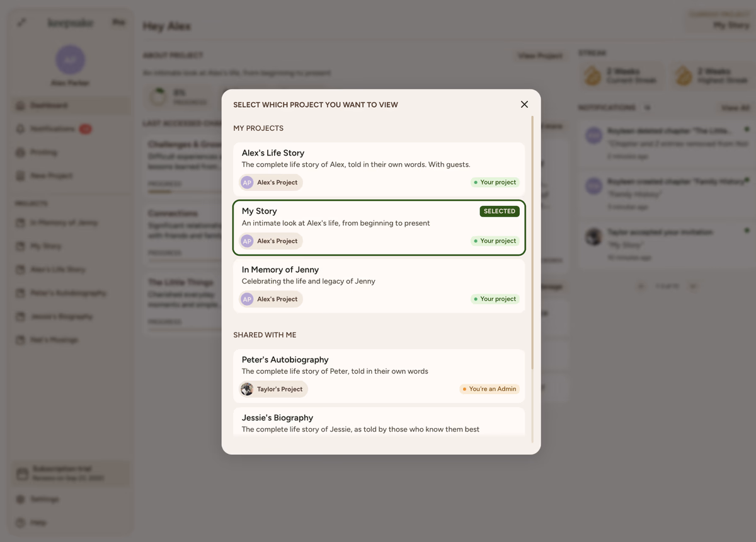The height and width of the screenshot is (542, 756).
Task: Pick Peter's Autobiography from shared projects
Action: pyautogui.click(x=378, y=366)
